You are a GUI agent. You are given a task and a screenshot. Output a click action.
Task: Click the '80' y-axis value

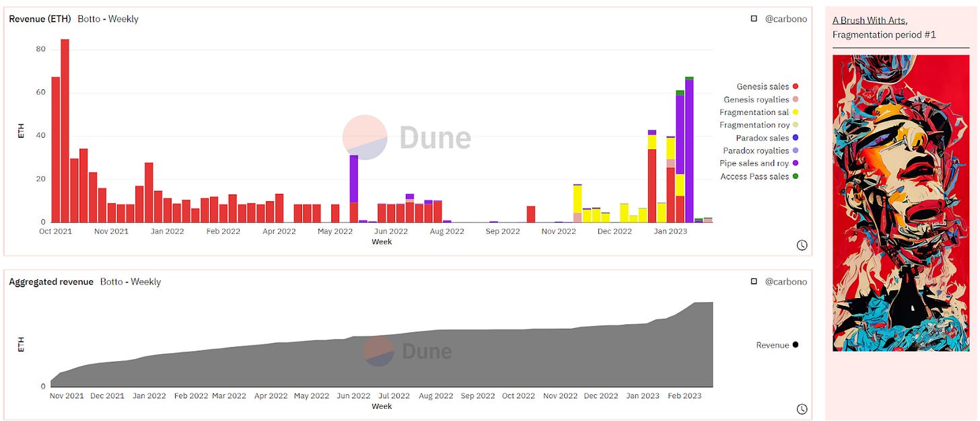coord(40,49)
